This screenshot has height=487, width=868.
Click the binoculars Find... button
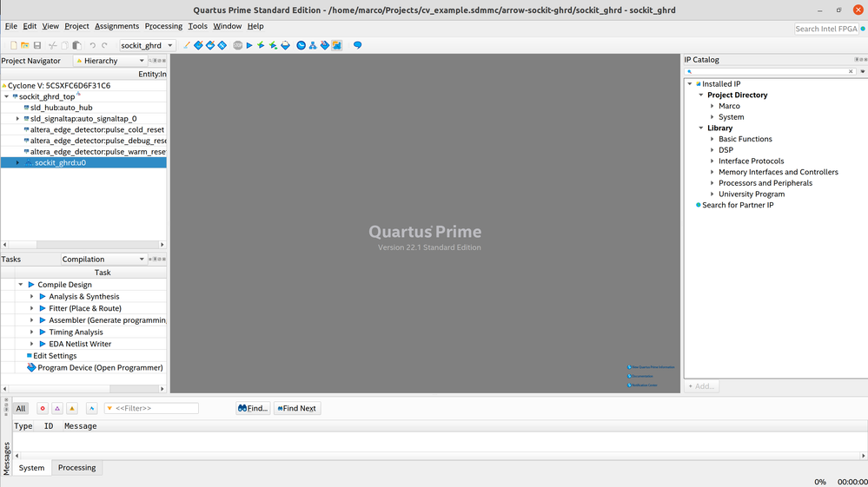(x=253, y=408)
